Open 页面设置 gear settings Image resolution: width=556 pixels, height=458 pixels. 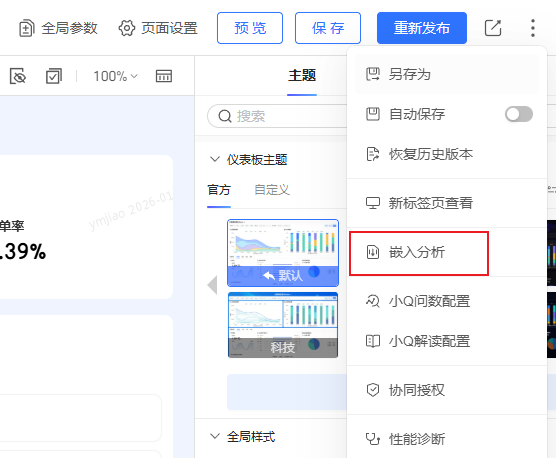[127, 28]
